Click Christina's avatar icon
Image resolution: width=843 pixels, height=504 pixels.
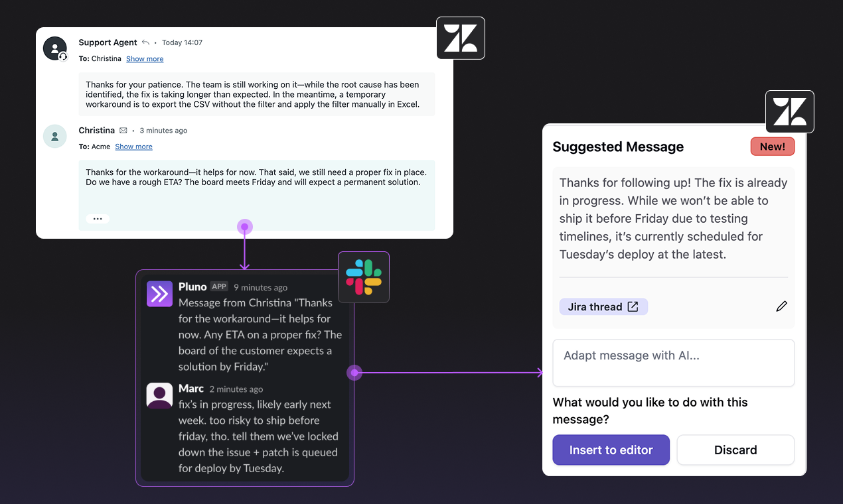point(55,136)
